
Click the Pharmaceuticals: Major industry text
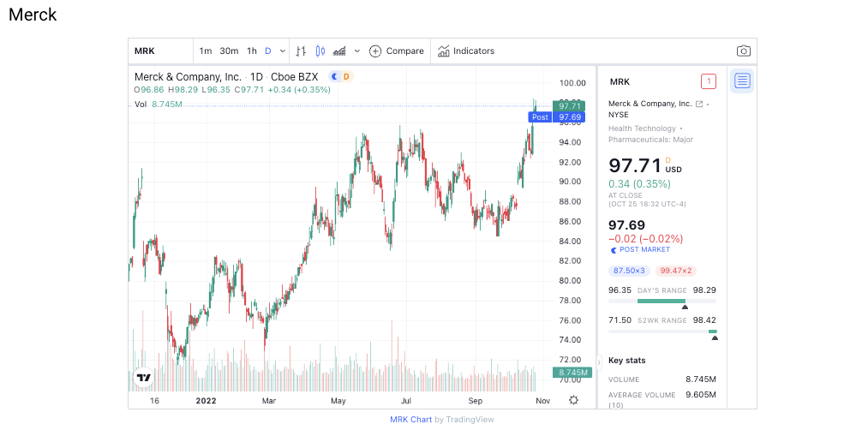pyautogui.click(x=650, y=140)
